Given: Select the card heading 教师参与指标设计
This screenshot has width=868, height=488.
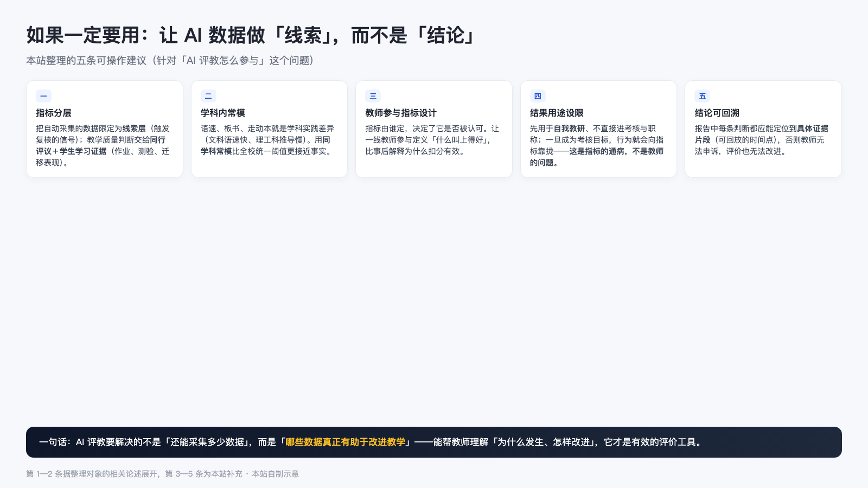Looking at the screenshot, I should coord(401,113).
